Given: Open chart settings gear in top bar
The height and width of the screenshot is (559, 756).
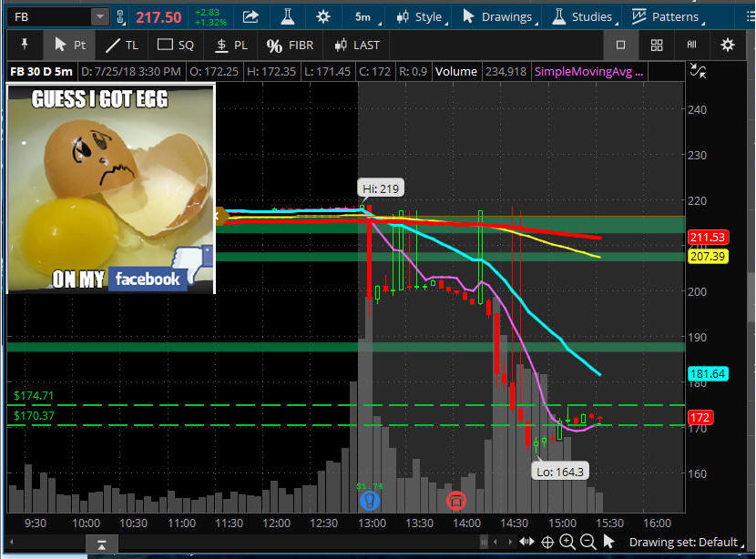Looking at the screenshot, I should pos(323,17).
